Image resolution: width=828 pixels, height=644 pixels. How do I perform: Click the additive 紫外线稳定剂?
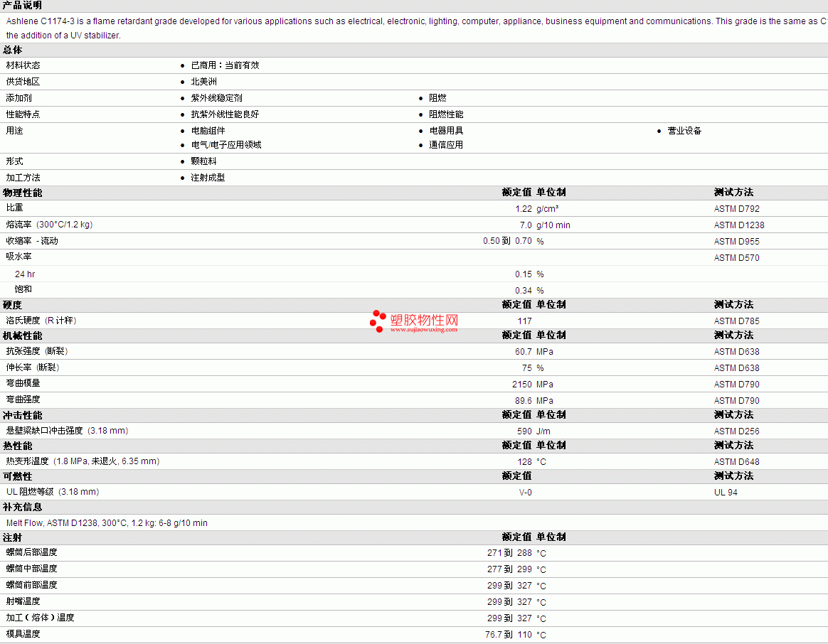tap(216, 98)
